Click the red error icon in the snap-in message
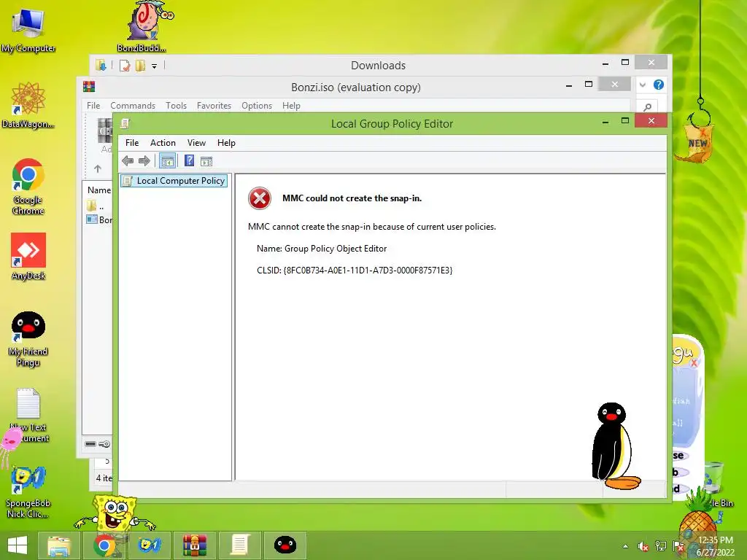The image size is (747, 560). 260,198
